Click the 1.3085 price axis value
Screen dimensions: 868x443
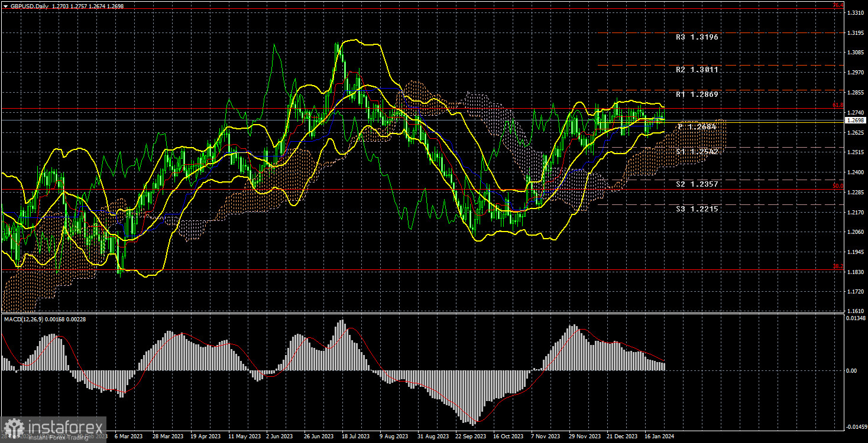click(x=855, y=53)
